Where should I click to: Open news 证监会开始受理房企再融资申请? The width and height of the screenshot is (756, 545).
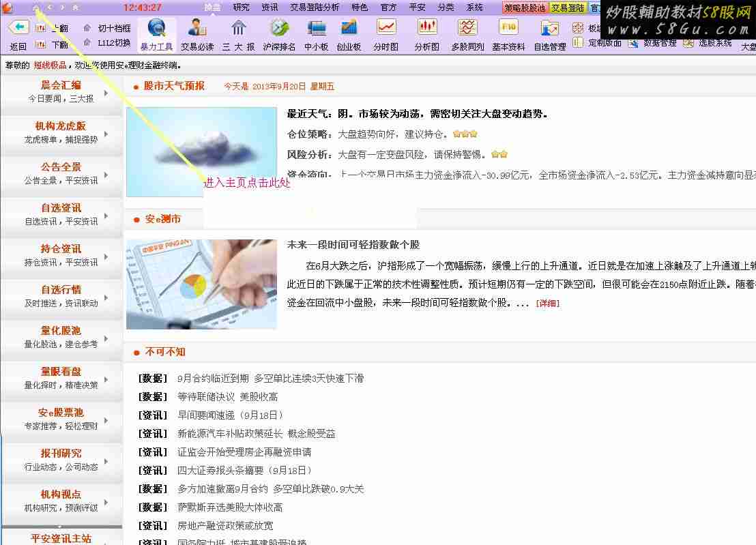click(244, 452)
